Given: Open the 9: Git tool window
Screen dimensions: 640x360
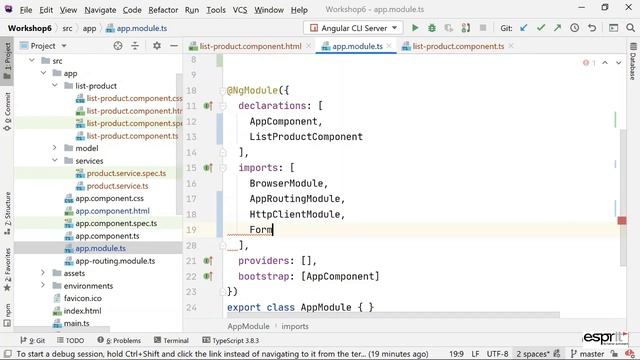Looking at the screenshot, I should (x=33, y=340).
